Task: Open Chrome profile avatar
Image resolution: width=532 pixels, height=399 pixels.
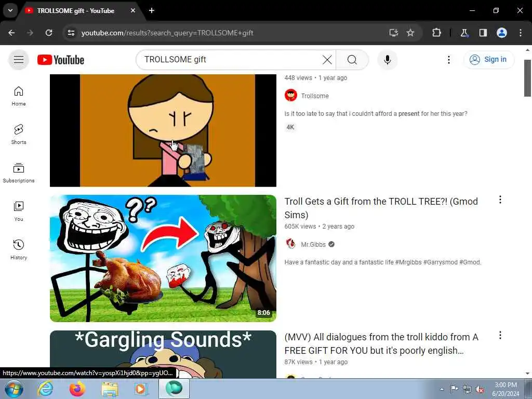Action: (502, 33)
